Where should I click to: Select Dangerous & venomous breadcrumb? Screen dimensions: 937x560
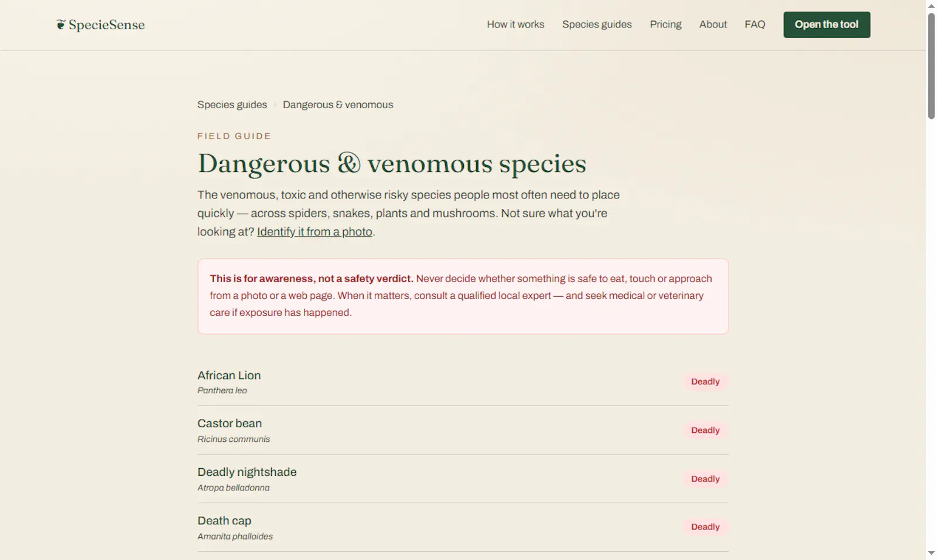pyautogui.click(x=338, y=105)
